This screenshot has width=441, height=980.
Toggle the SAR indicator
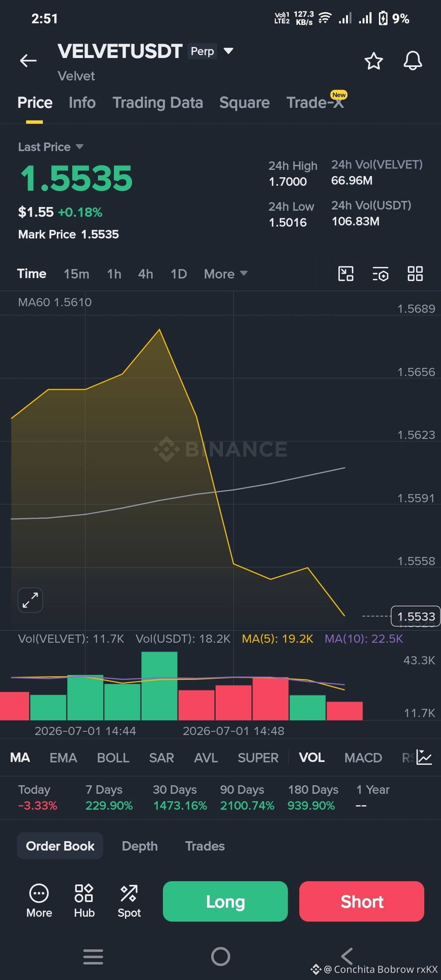pos(161,757)
